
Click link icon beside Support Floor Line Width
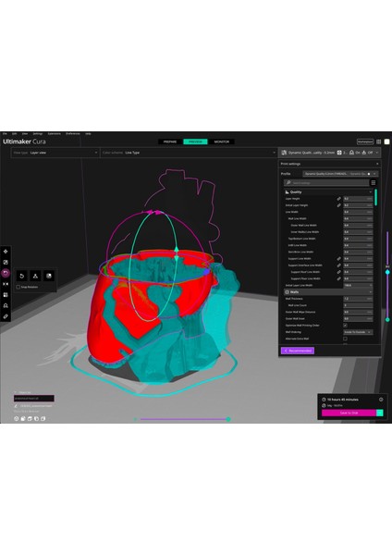coord(338,278)
